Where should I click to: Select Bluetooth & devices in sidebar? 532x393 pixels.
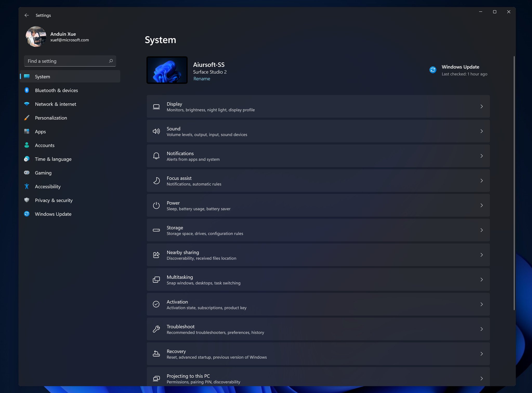[x=56, y=90]
